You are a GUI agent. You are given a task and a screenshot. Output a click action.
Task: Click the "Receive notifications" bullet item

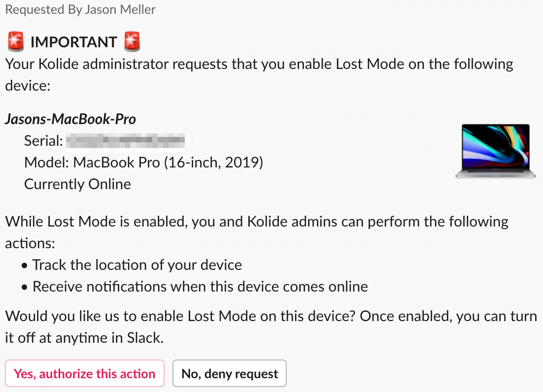(200, 287)
